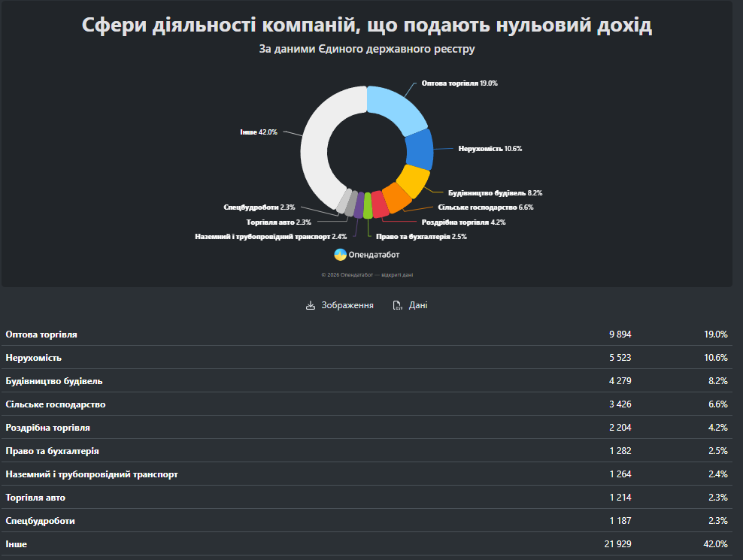This screenshot has width=743, height=560.
Task: Select table row name Спецбудроботи
Action: tap(41, 521)
